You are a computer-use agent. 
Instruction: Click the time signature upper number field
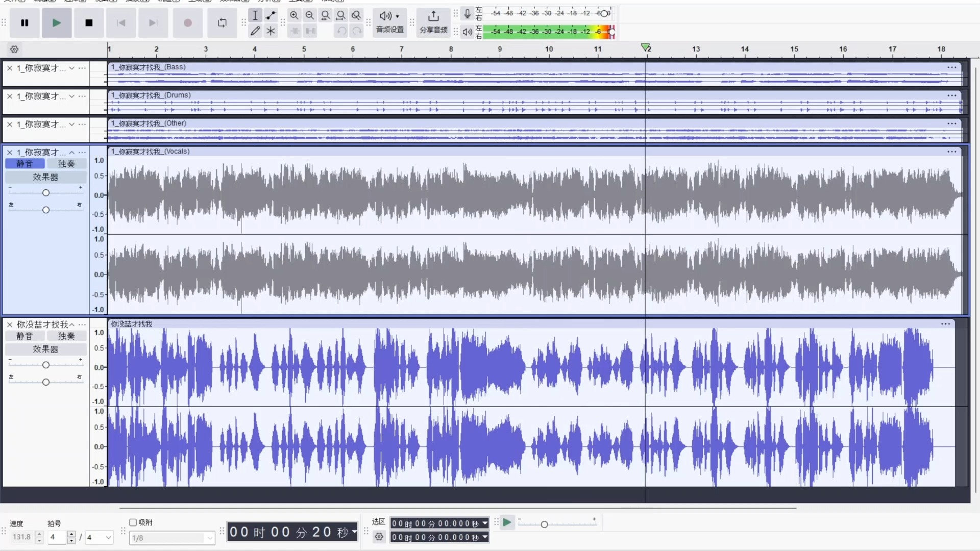pyautogui.click(x=57, y=537)
